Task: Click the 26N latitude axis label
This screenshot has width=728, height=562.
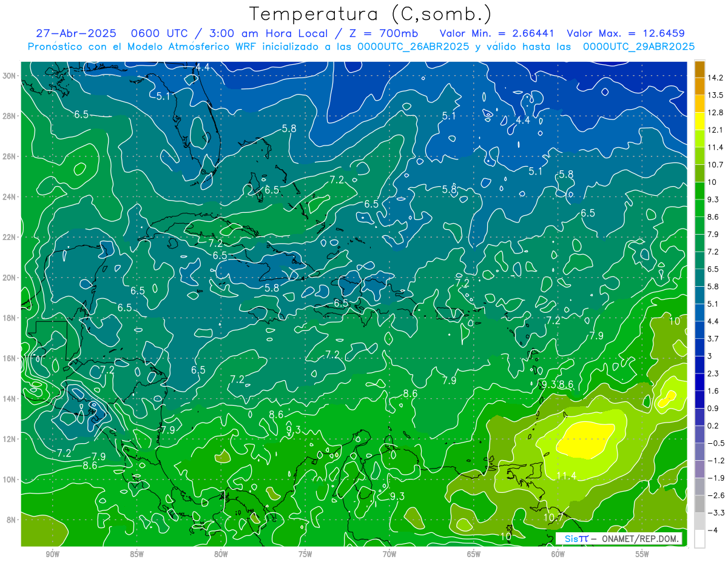Action: pyautogui.click(x=10, y=156)
